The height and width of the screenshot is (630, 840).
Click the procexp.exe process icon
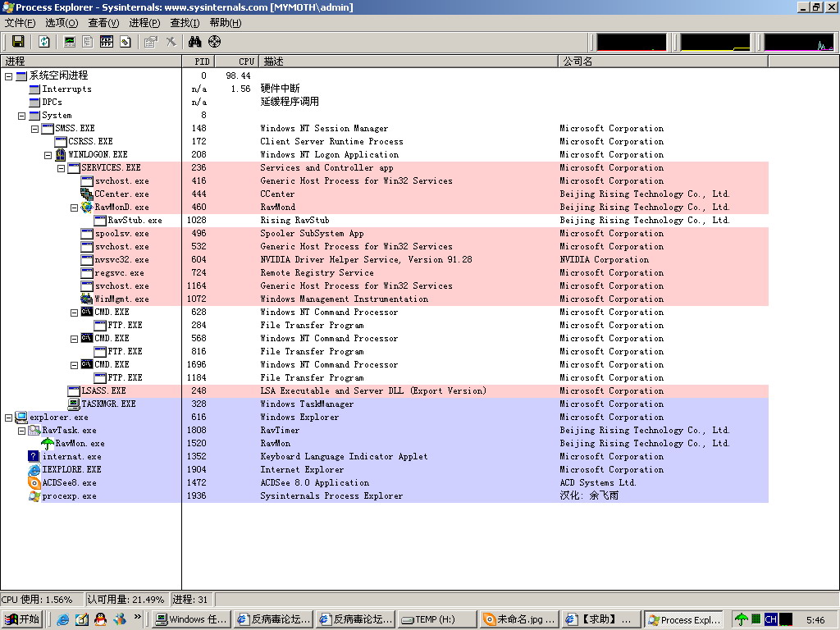click(34, 496)
